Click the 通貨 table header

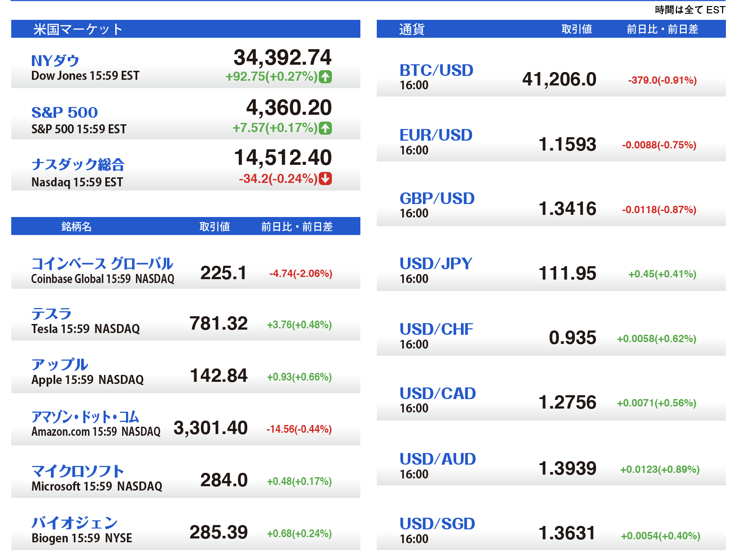412,29
